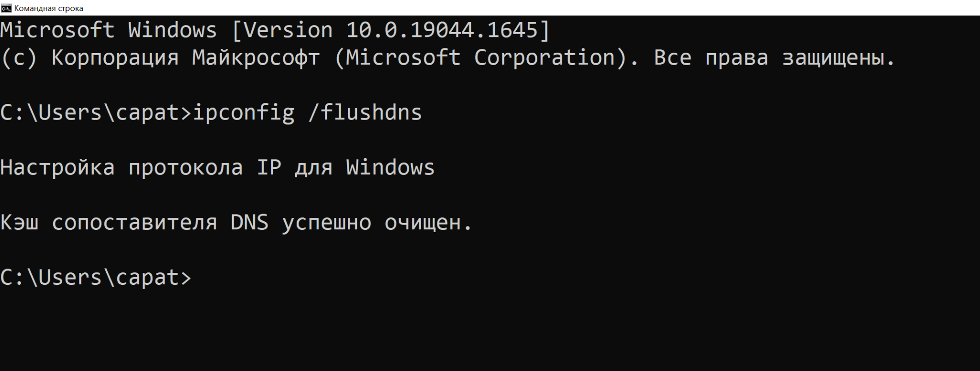Click "успешно очищен." at the message end
The height and width of the screenshot is (371, 980).
pyautogui.click(x=377, y=223)
